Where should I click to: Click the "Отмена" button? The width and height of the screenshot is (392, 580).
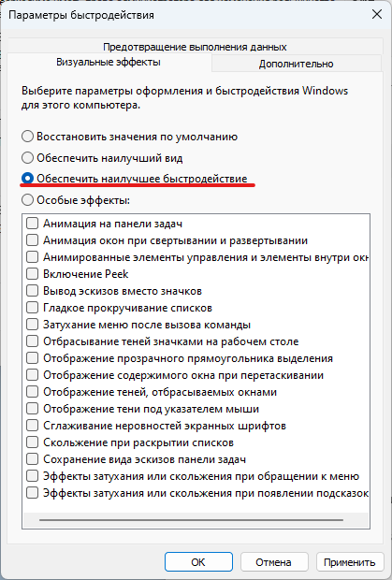tap(274, 562)
